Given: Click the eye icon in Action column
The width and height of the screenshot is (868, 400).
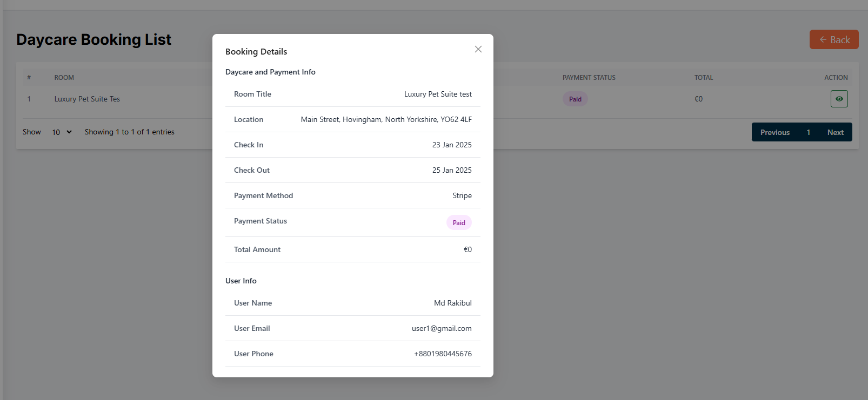Looking at the screenshot, I should coord(839,99).
